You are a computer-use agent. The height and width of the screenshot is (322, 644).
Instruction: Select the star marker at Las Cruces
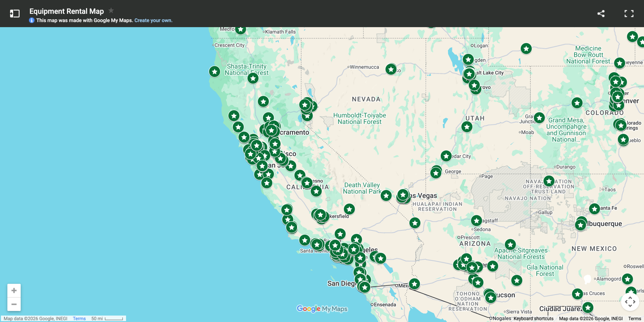pos(577,294)
